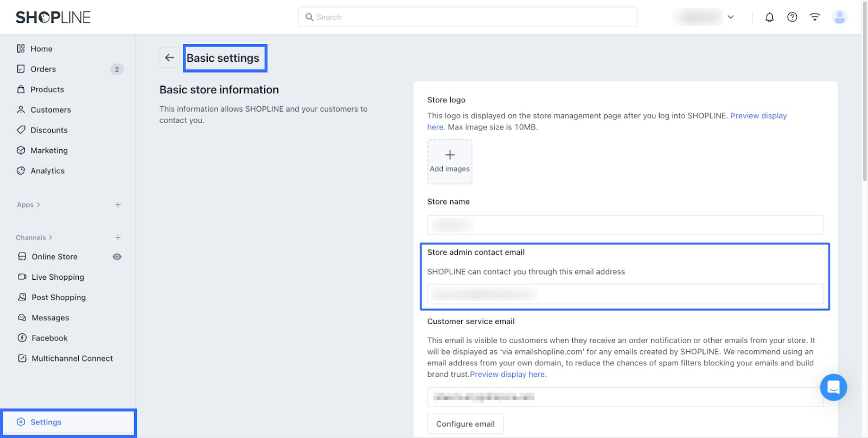
Task: Open the help question mark icon
Action: [x=792, y=17]
